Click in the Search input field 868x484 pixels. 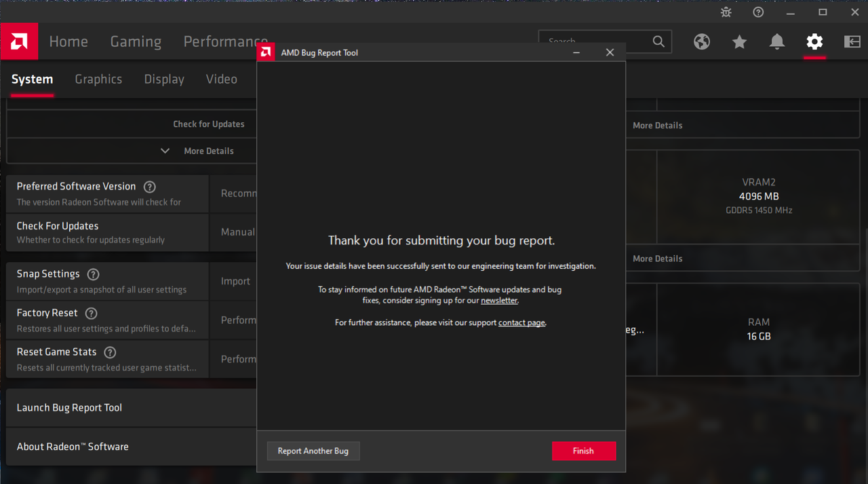(x=595, y=41)
